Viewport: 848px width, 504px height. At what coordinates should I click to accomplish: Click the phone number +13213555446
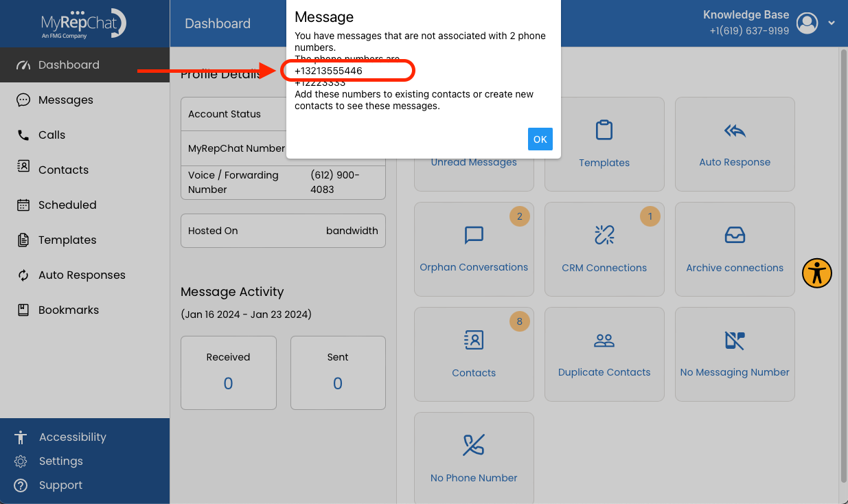pyautogui.click(x=328, y=71)
